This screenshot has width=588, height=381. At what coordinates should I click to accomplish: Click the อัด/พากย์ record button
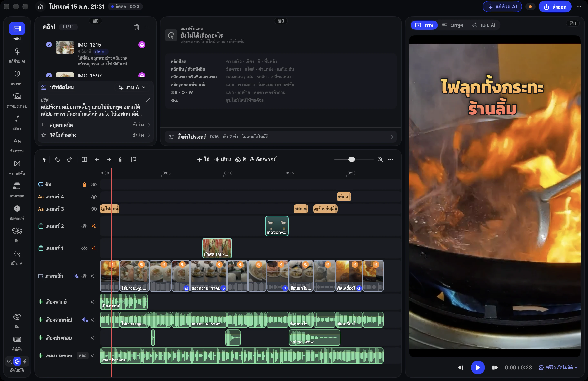263,160
